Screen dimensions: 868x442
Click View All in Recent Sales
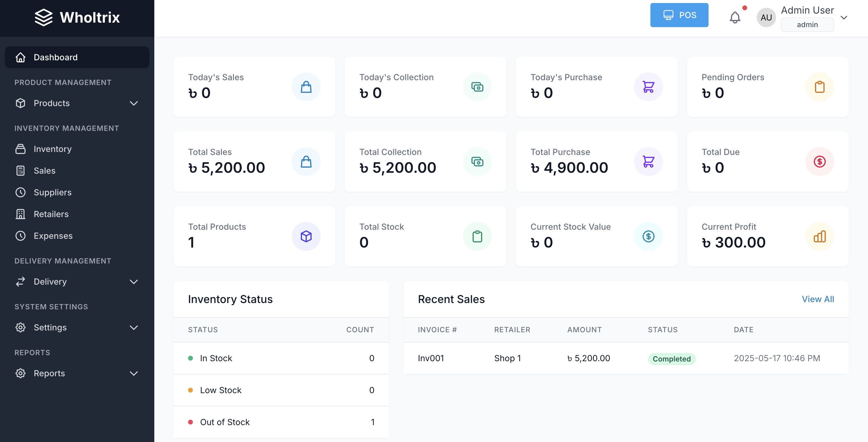pos(817,299)
